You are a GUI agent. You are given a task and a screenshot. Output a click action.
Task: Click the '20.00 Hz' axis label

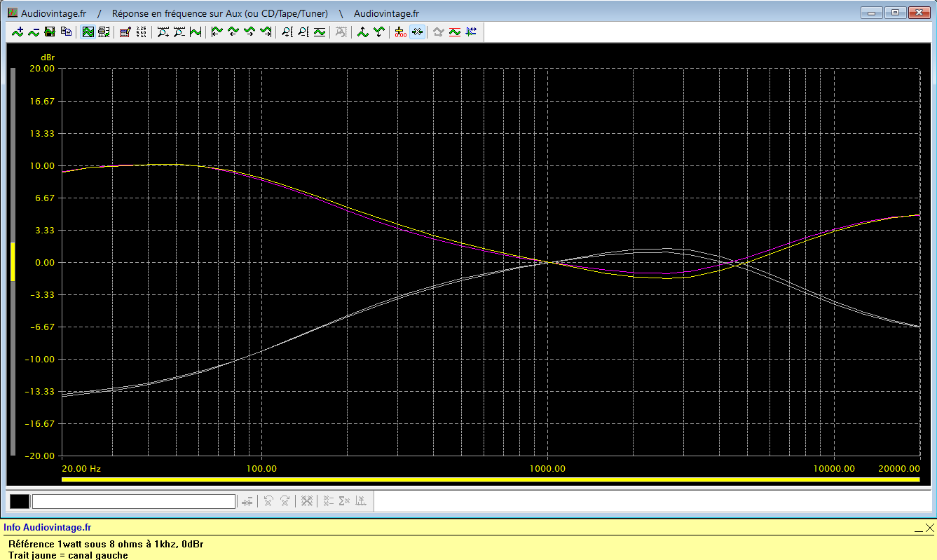81,468
